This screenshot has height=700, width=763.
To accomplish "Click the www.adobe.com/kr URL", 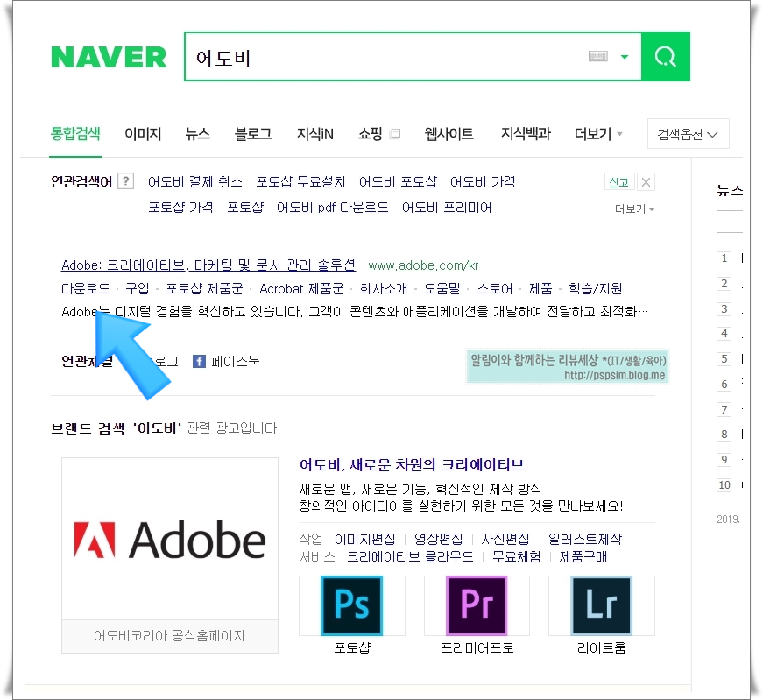I will (423, 265).
